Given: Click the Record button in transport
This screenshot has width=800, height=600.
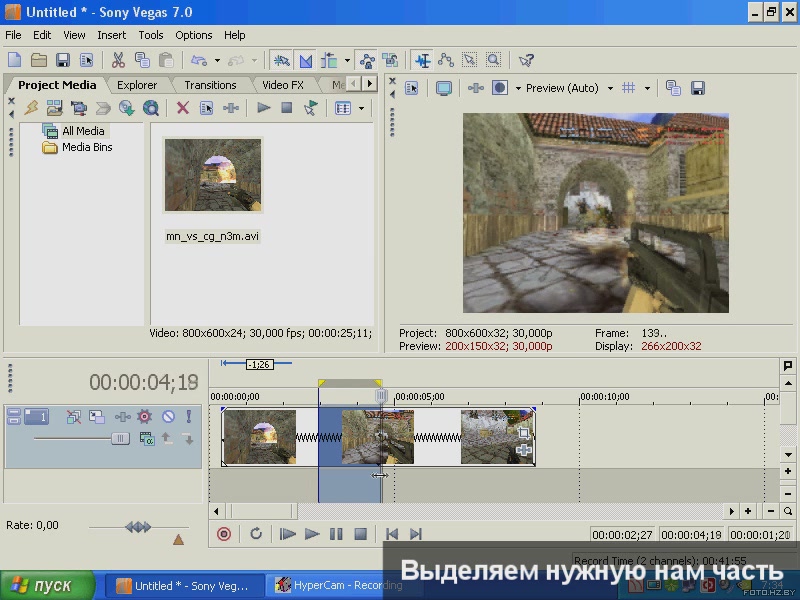Looking at the screenshot, I should point(224,534).
